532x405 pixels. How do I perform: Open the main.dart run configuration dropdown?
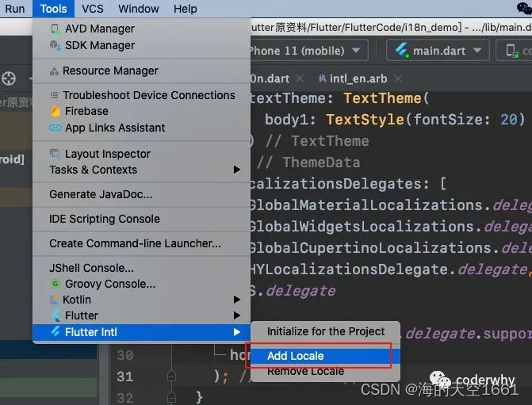[x=438, y=51]
